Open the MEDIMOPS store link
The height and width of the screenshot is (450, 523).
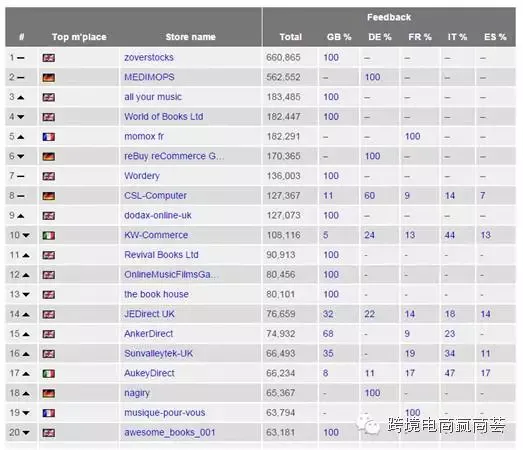tap(149, 77)
